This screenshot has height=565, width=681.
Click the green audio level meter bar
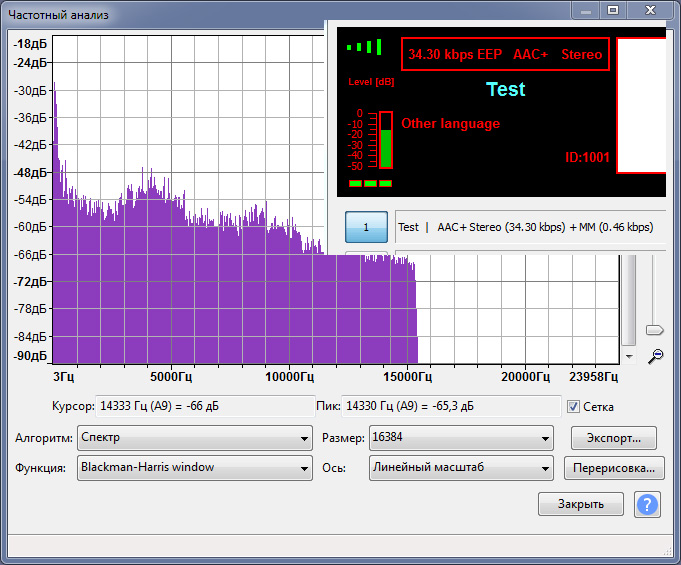[386, 140]
